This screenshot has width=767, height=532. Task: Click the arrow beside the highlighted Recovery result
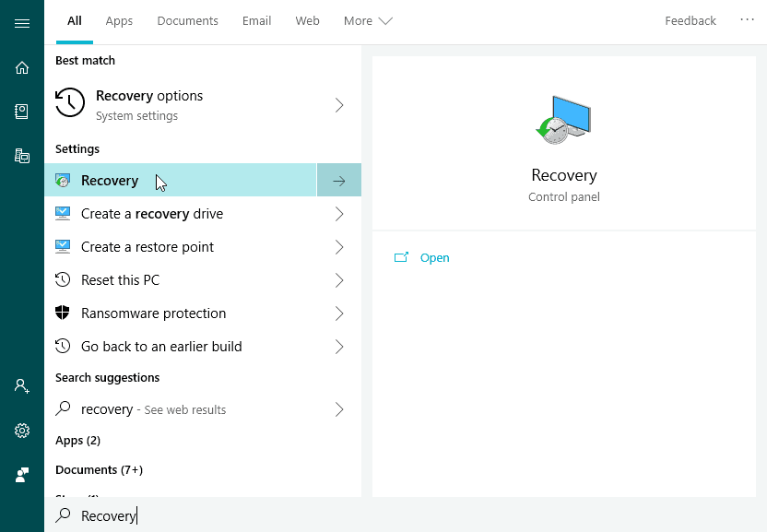coord(339,181)
